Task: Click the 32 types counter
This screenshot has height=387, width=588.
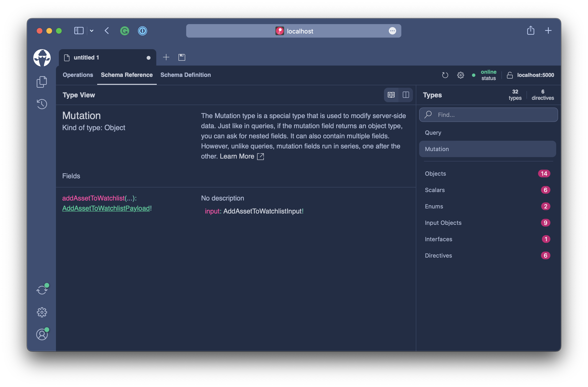Action: tap(515, 95)
